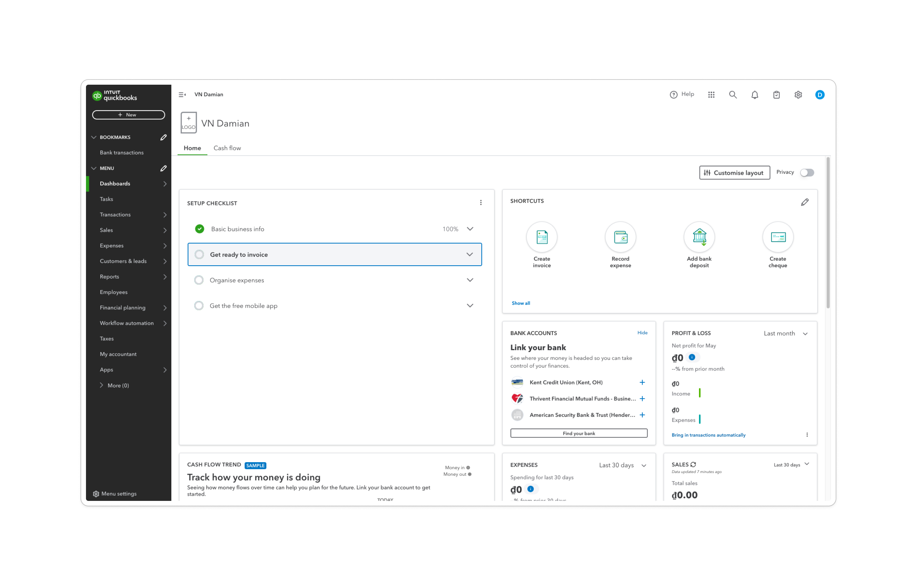Open notifications from the bell icon

click(755, 94)
